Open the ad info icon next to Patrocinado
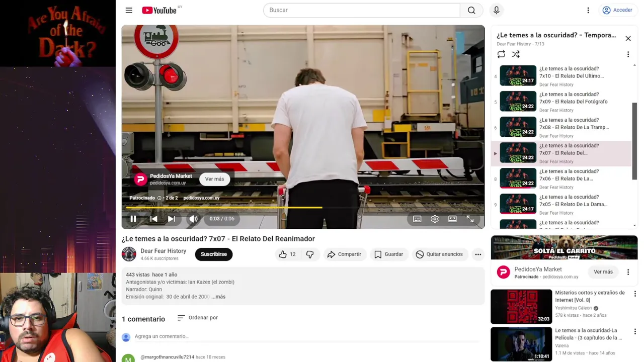Viewport: 644px width, 362px height. (159, 198)
